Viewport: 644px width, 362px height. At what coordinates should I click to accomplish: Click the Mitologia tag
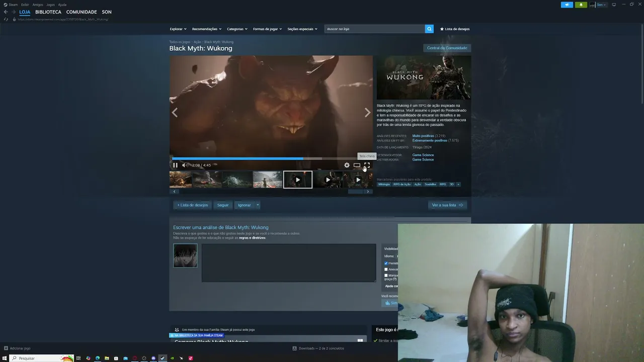[x=384, y=184]
